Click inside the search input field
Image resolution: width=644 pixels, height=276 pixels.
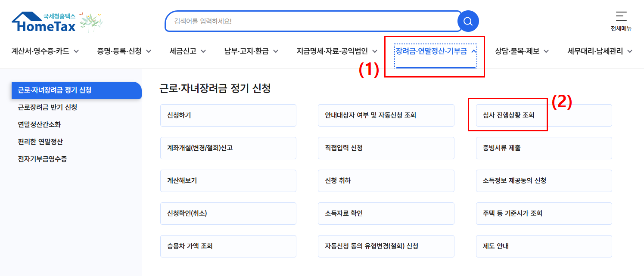tap(310, 21)
